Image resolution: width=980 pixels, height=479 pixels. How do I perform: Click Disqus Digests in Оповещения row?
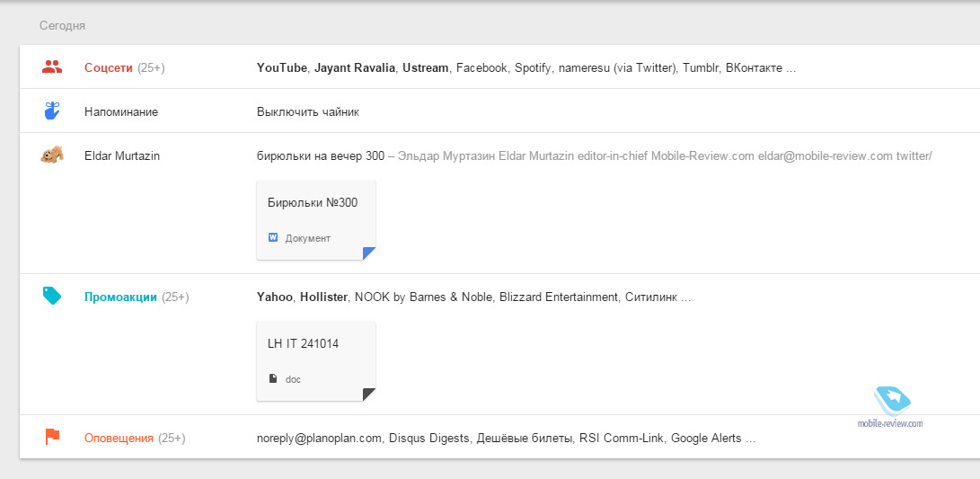428,439
